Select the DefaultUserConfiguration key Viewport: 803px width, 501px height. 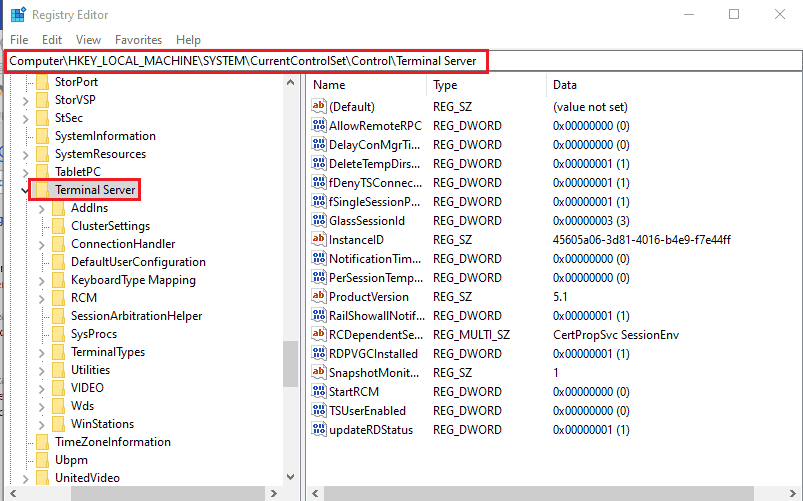(138, 262)
